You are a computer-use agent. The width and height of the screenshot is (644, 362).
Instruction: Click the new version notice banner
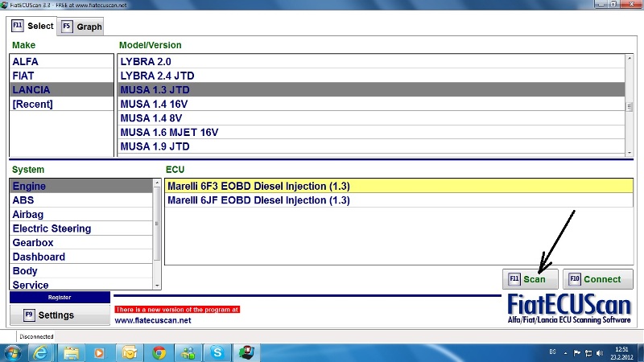pos(177,310)
